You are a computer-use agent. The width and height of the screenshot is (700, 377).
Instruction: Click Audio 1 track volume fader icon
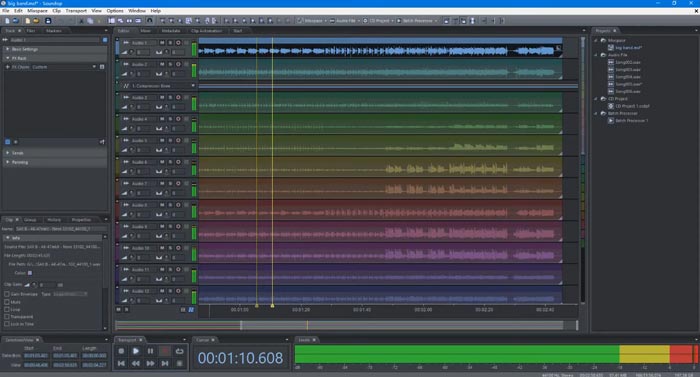pos(125,52)
